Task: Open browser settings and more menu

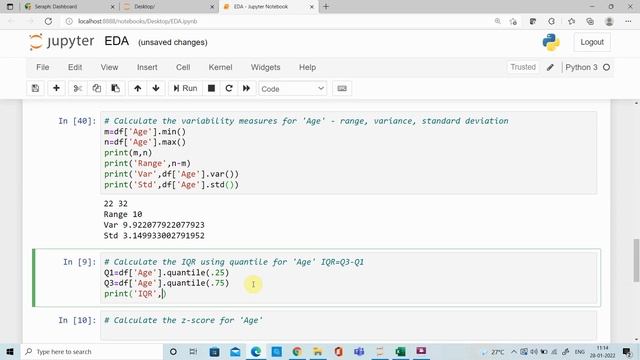Action: (x=628, y=21)
